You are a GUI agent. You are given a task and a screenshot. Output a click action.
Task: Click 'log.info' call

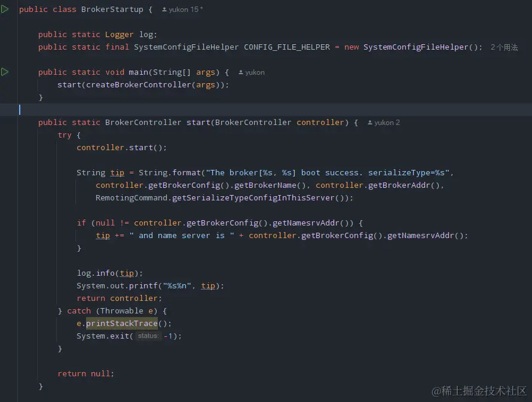point(96,273)
